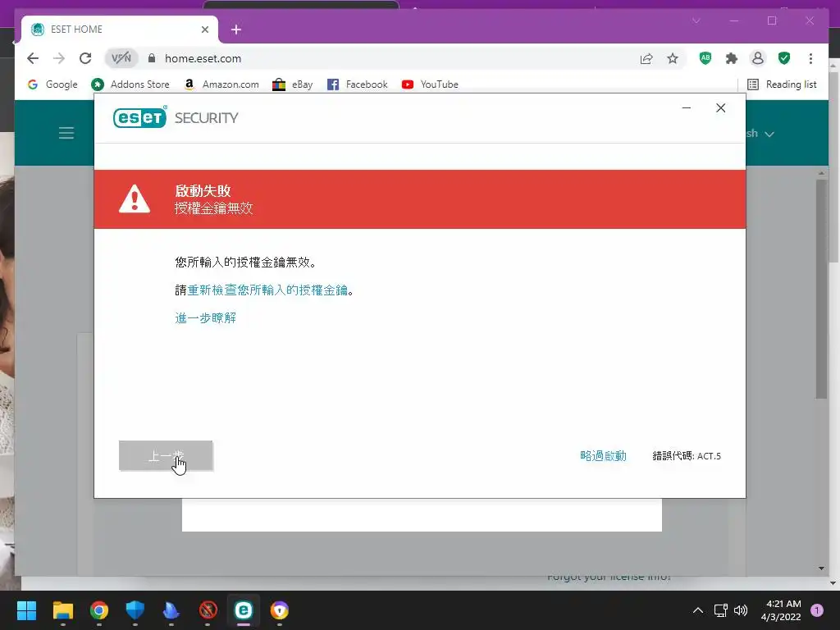The image size is (840, 630).
Task: Open the Chrome profile avatar
Action: click(x=757, y=58)
